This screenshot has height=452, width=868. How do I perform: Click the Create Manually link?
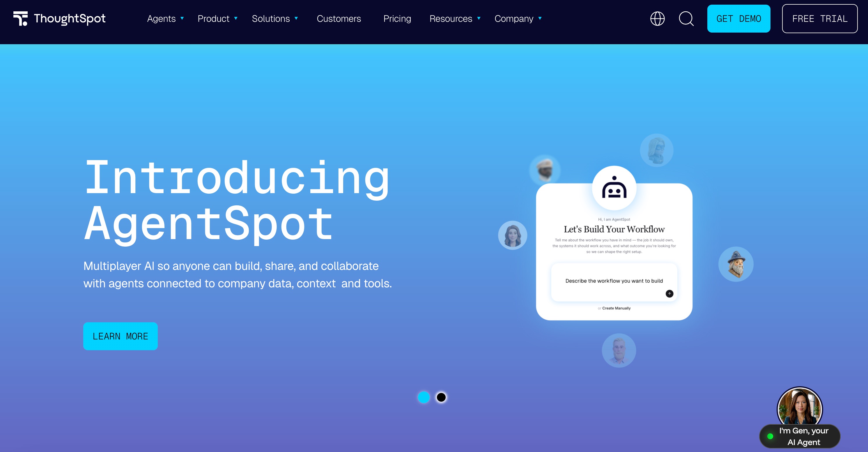click(616, 308)
